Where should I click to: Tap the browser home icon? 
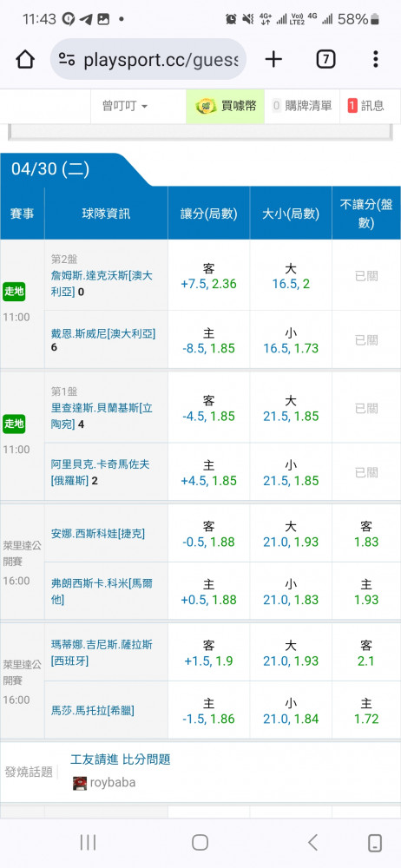[x=25, y=59]
